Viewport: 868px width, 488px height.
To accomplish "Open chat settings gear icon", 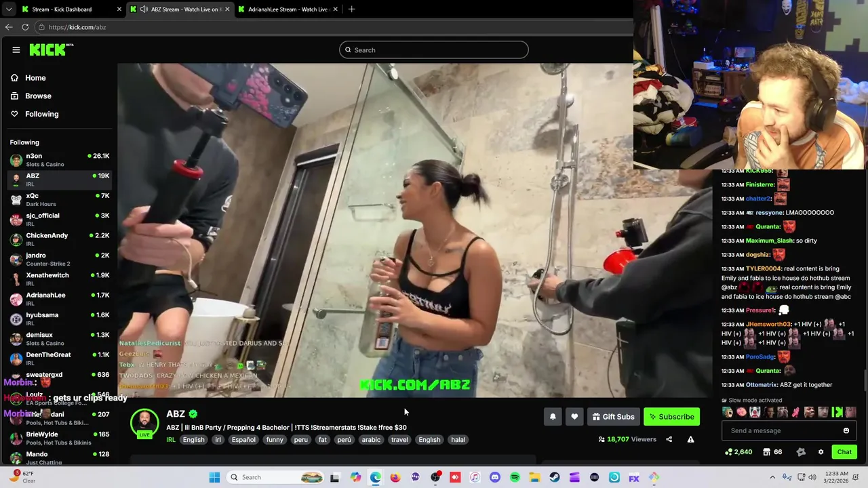I will pyautogui.click(x=821, y=452).
